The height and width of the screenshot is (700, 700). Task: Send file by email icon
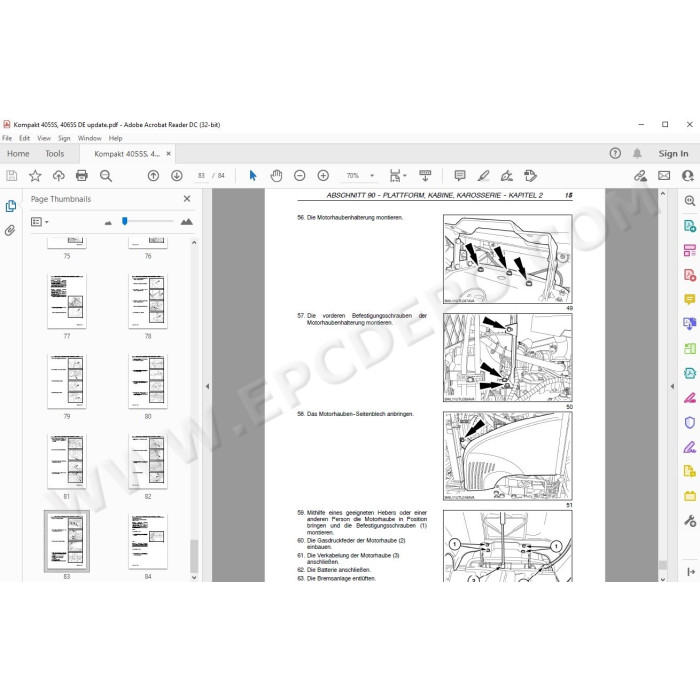(x=664, y=176)
